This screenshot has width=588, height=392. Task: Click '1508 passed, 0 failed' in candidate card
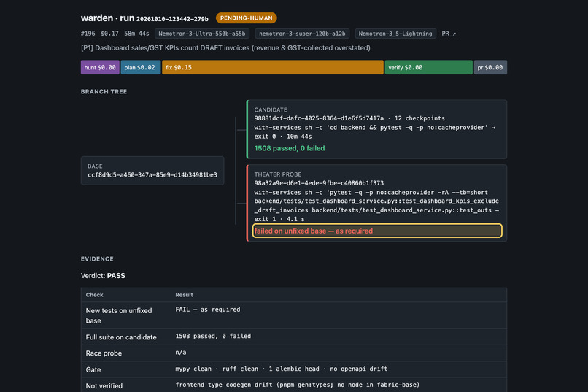point(290,148)
